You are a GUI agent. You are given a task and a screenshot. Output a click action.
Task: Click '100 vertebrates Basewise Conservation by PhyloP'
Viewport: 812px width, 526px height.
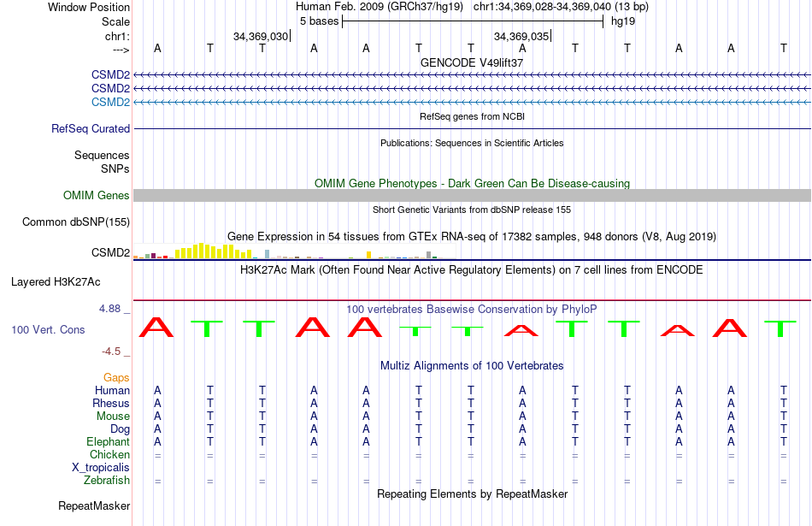[472, 310]
